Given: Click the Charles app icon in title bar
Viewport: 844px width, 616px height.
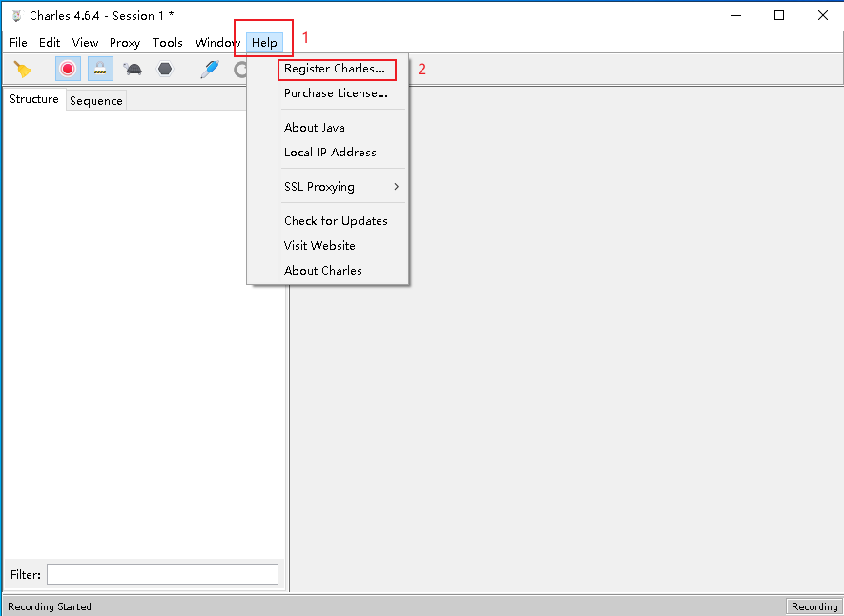Looking at the screenshot, I should click(x=16, y=15).
